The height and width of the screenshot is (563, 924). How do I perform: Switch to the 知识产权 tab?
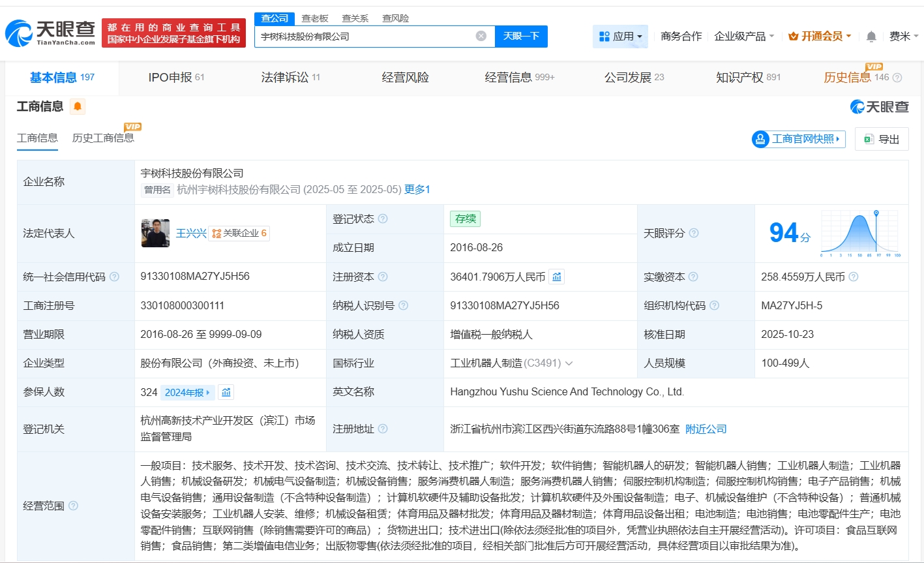pyautogui.click(x=748, y=78)
